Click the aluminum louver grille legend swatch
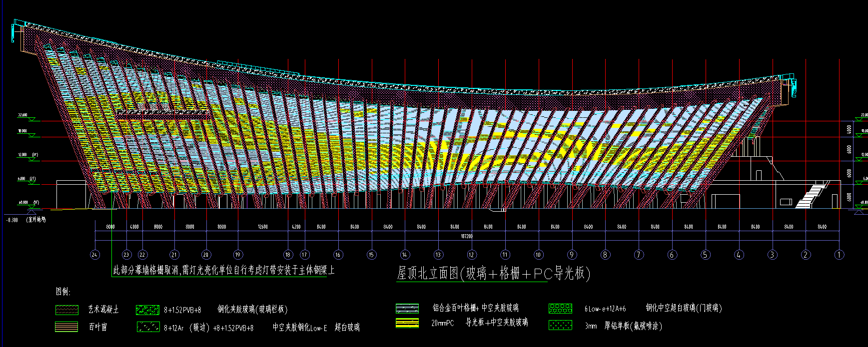This screenshot has width=868, height=347. click(407, 309)
